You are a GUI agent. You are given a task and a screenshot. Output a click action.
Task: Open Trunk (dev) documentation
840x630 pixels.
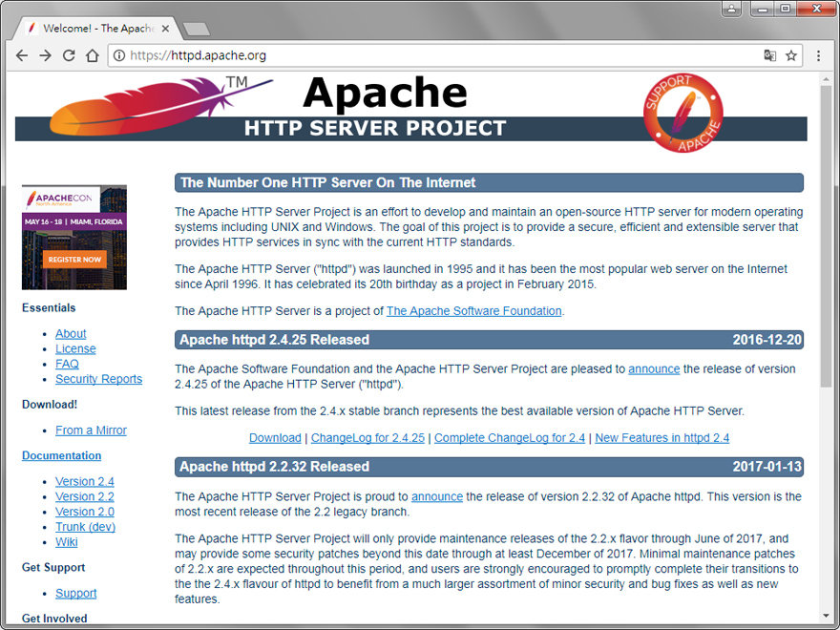pyautogui.click(x=85, y=527)
